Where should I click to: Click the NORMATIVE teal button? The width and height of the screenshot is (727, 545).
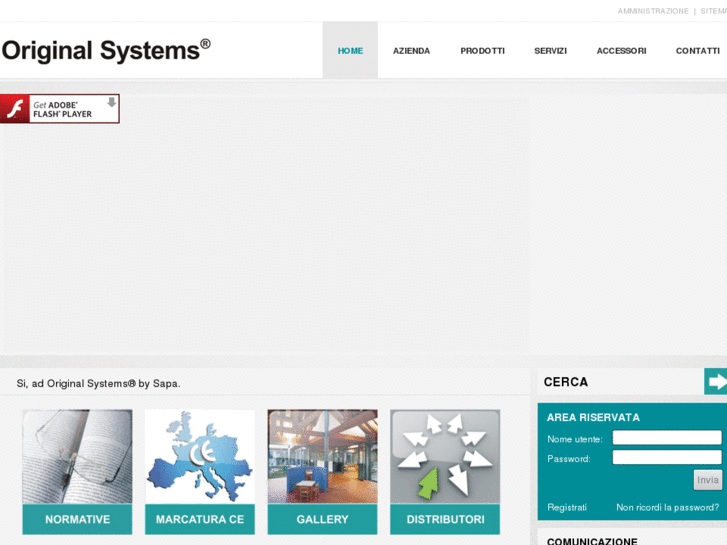77,519
